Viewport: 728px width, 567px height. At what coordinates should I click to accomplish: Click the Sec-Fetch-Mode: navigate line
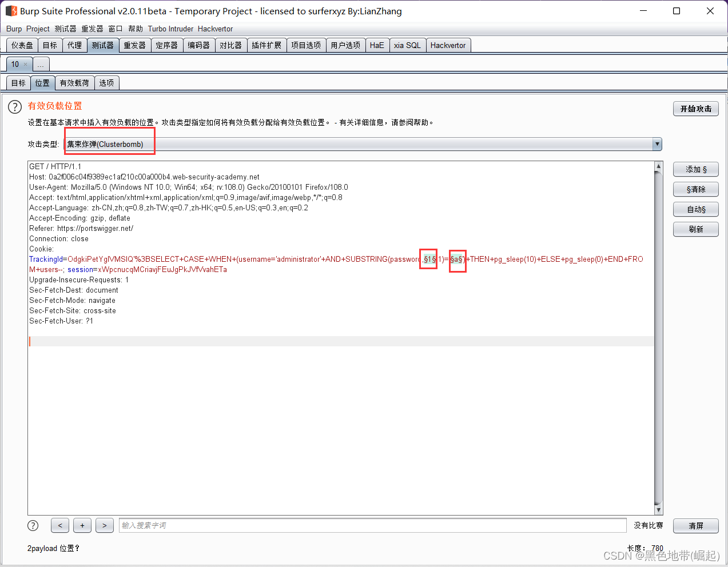pyautogui.click(x=72, y=301)
